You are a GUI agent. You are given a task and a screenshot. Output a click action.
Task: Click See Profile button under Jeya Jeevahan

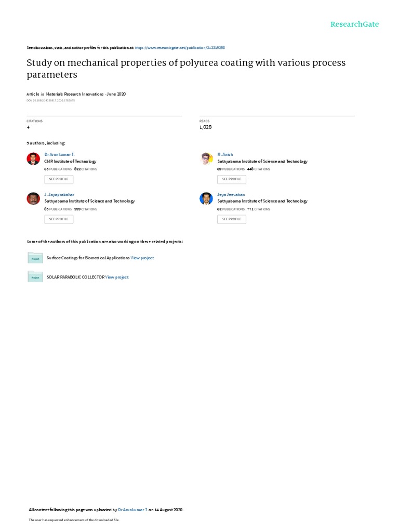232,219
